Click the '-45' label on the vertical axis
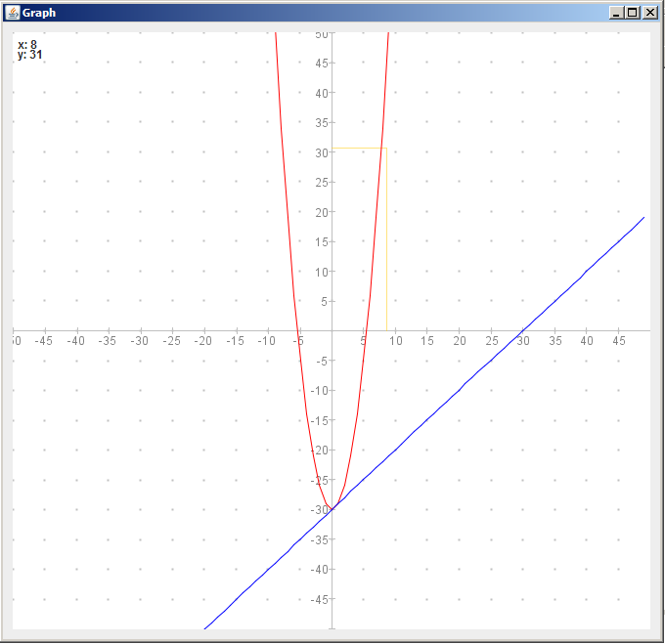 coord(320,600)
